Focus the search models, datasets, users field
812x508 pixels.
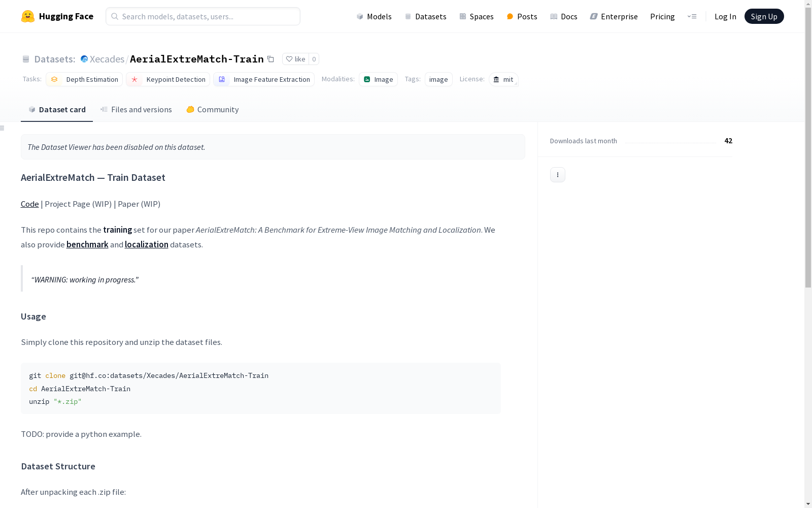[203, 16]
